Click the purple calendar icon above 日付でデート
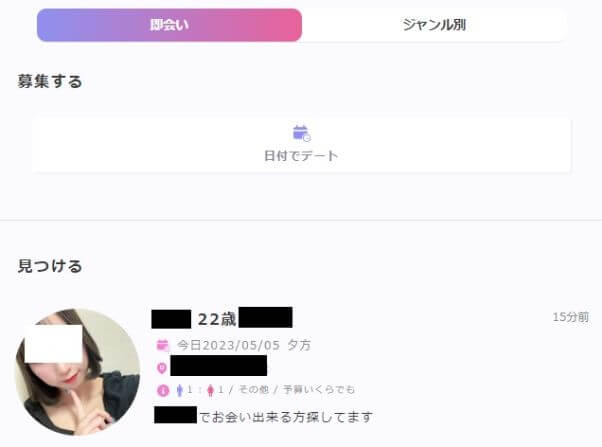This screenshot has height=447, width=602. coord(301,133)
